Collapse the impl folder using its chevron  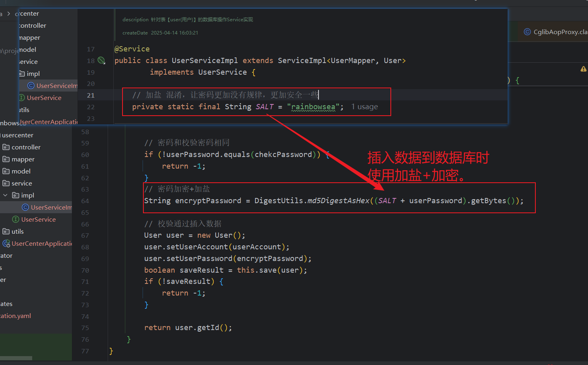click(5, 196)
